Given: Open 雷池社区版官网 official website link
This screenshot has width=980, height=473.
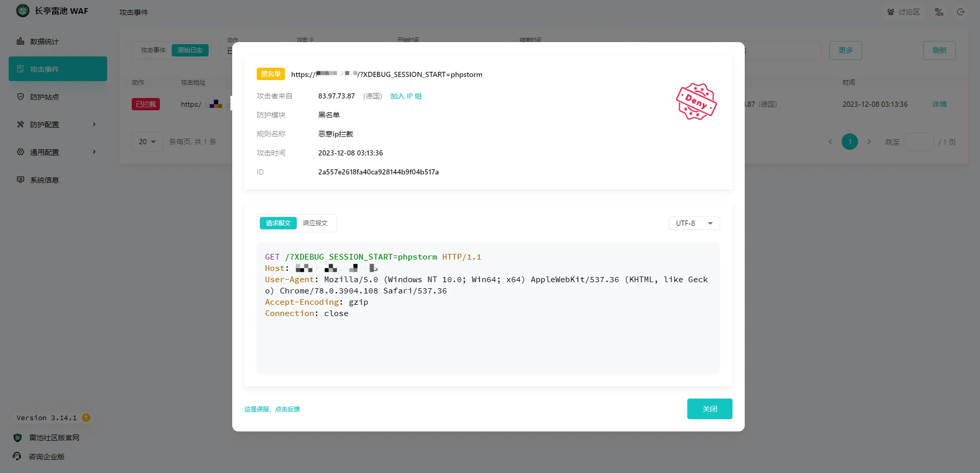Looking at the screenshot, I should (54, 438).
